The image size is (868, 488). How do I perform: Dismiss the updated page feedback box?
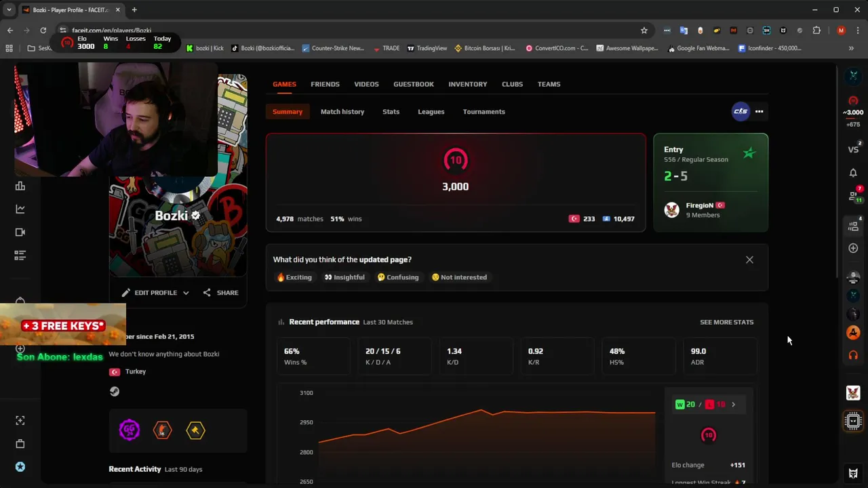pos(749,260)
